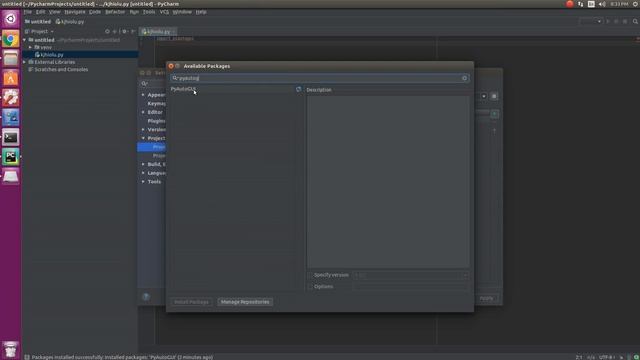Screen dimensions: 640x360
Task: Open Ubuntu Software center in launcher
Action: (x=11, y=78)
